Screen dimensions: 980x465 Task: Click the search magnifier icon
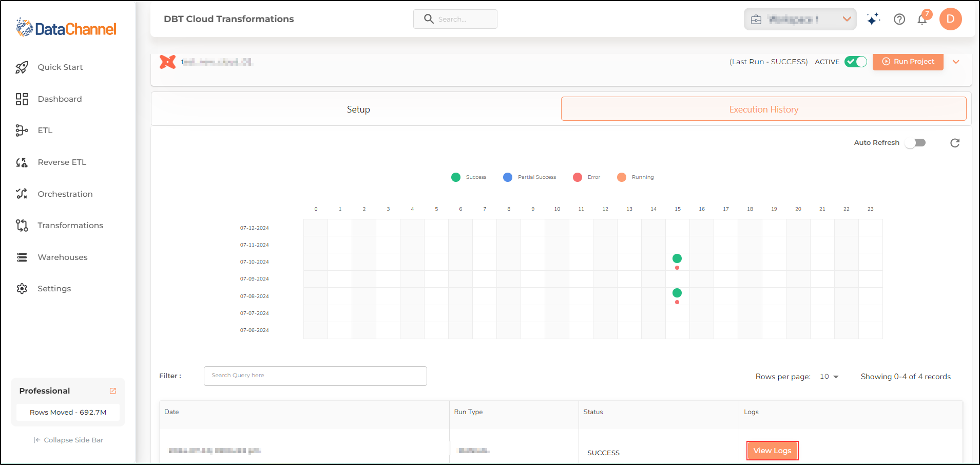429,19
